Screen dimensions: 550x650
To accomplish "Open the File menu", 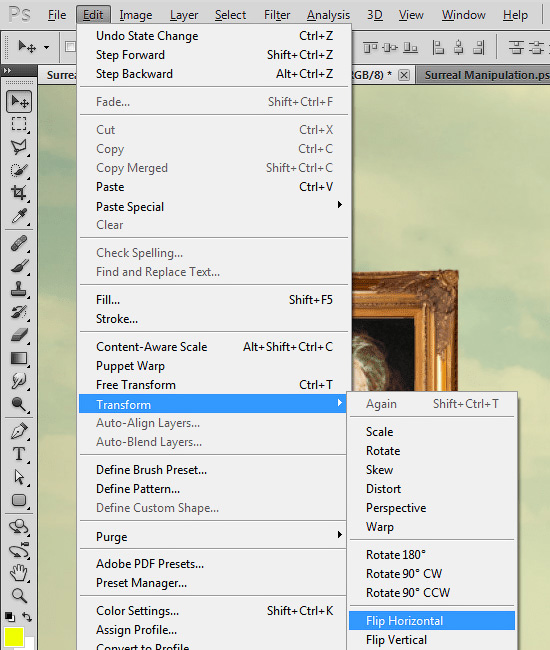I will (x=57, y=15).
